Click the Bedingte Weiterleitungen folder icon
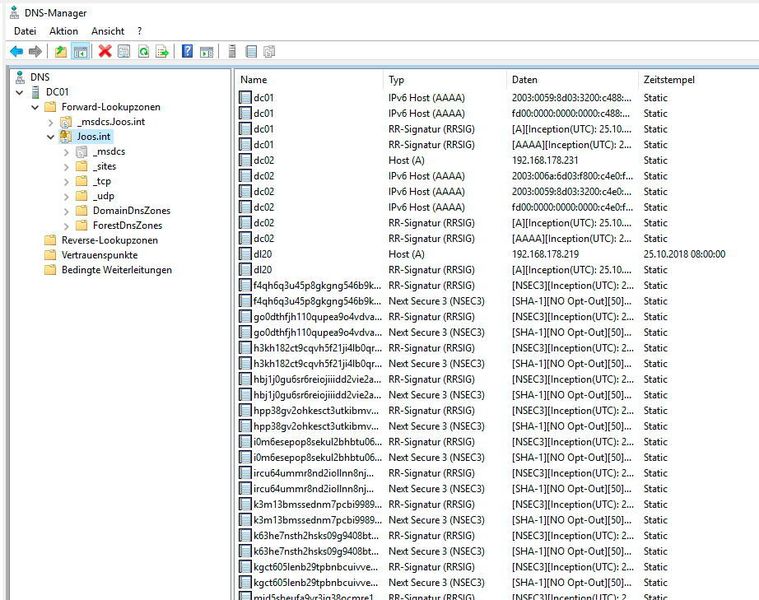The width and height of the screenshot is (759, 600). pos(50,270)
